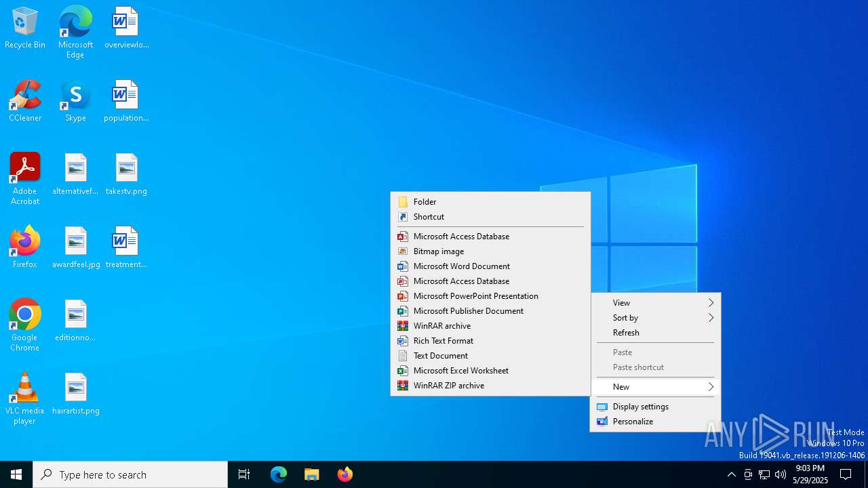Screen dimensions: 868x488
Task: Keep the New submenu expanded
Action: pyautogui.click(x=655, y=387)
